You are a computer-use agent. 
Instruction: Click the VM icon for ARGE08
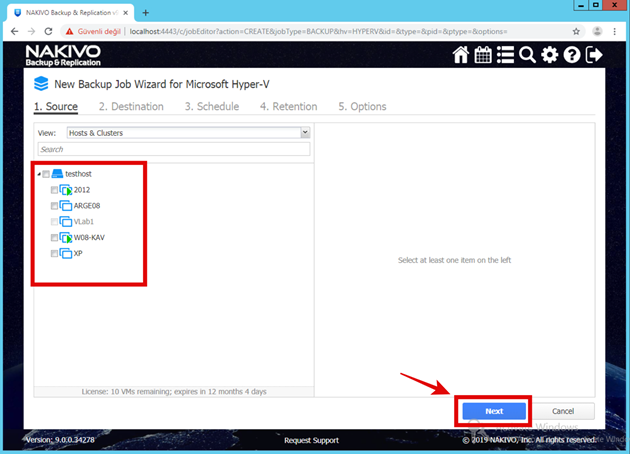pos(66,205)
